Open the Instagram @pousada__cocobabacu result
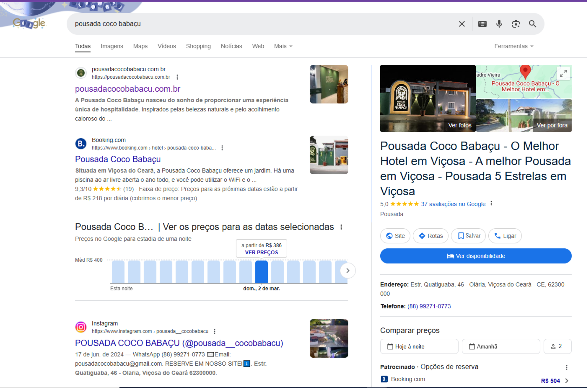 click(179, 343)
